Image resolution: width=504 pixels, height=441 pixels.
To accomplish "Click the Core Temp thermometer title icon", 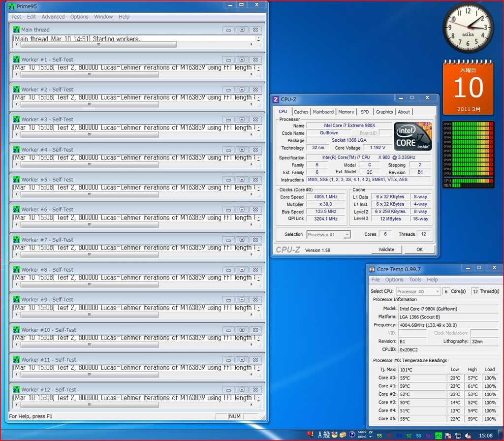I will (371, 269).
